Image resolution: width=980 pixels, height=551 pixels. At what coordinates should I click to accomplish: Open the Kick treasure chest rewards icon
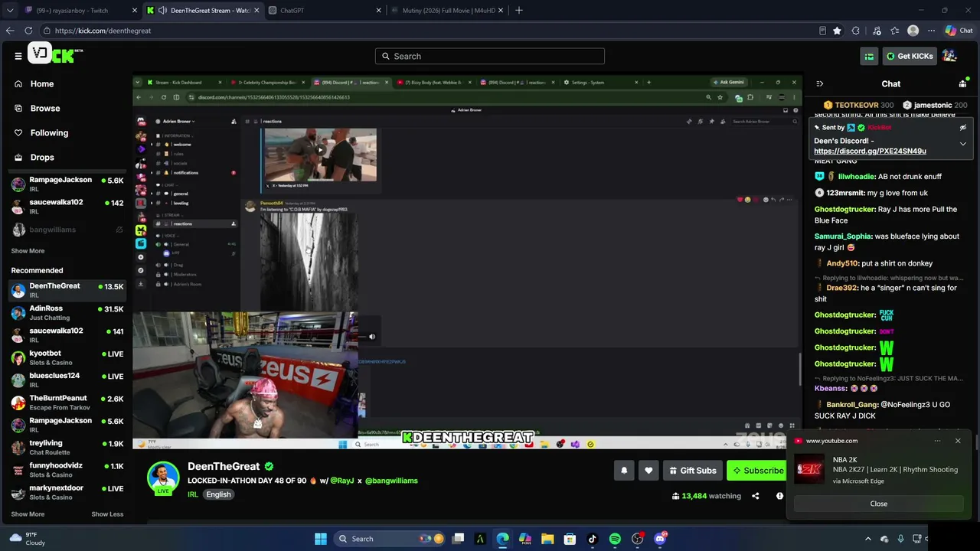click(x=869, y=56)
